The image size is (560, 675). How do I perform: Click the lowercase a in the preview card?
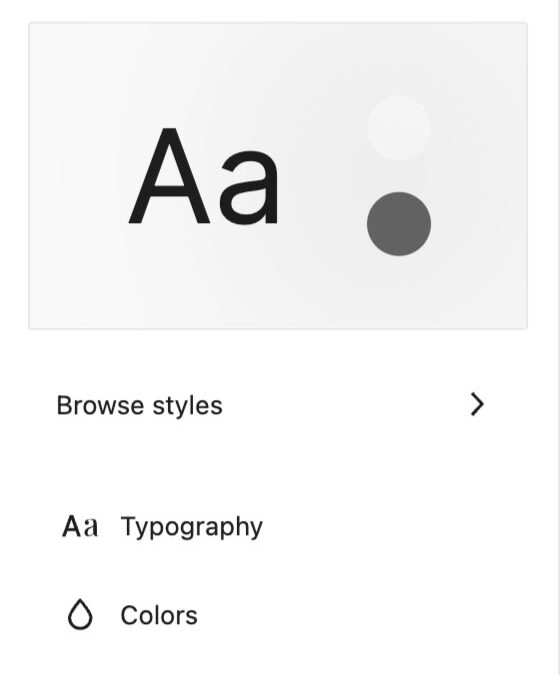pyautogui.click(x=249, y=188)
